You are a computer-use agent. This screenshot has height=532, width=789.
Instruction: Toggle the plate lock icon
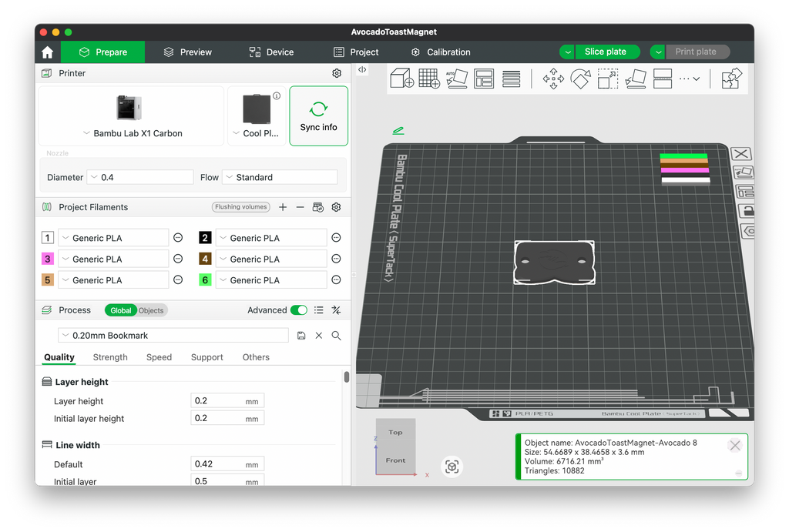point(747,211)
